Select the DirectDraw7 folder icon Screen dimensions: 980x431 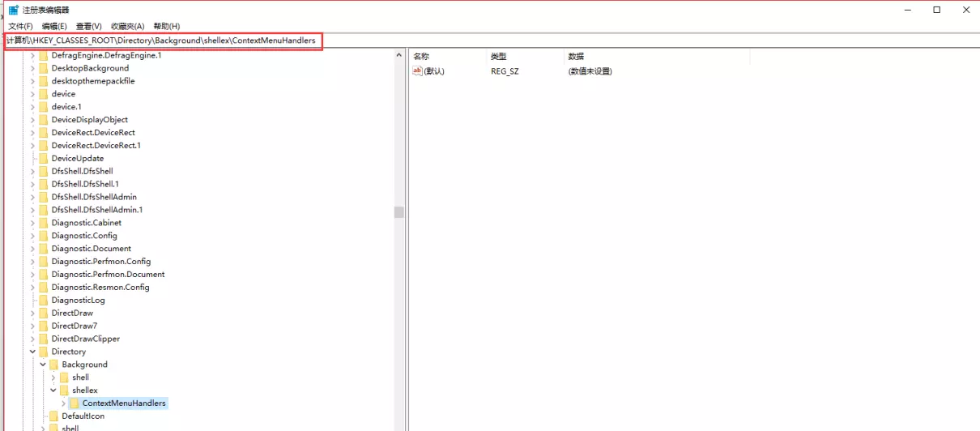pos(44,326)
